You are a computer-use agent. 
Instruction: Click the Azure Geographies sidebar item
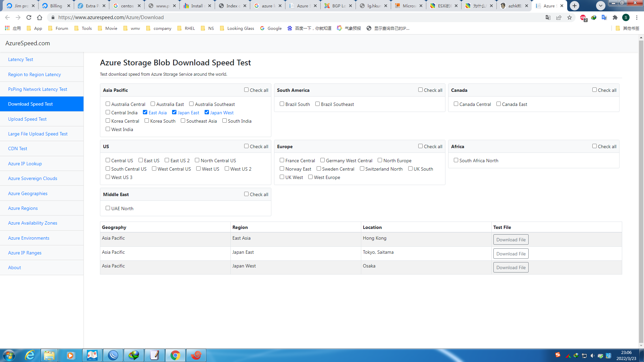tap(28, 194)
